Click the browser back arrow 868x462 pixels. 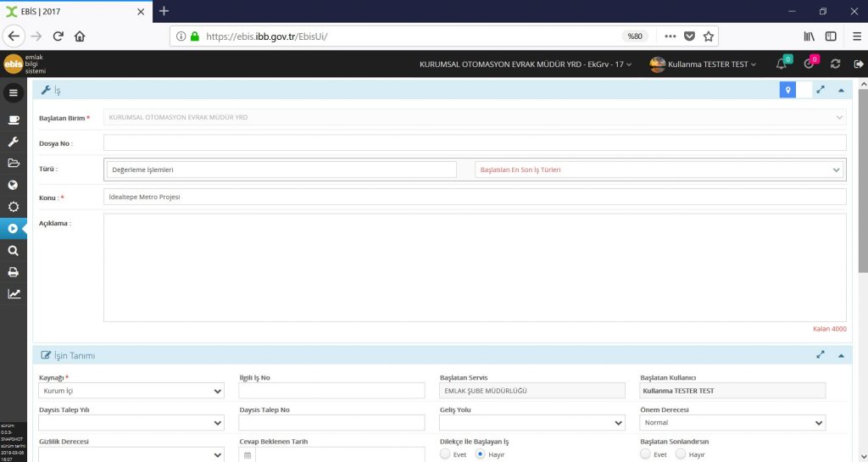click(14, 36)
